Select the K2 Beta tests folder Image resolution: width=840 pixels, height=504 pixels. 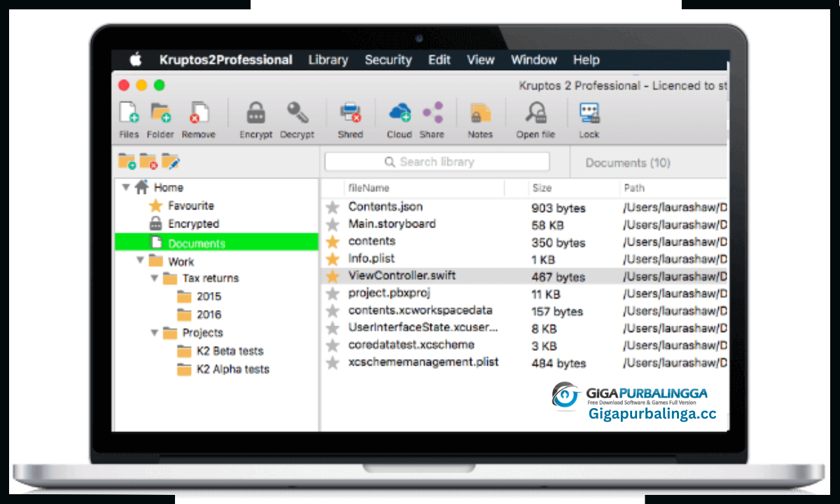click(x=230, y=351)
